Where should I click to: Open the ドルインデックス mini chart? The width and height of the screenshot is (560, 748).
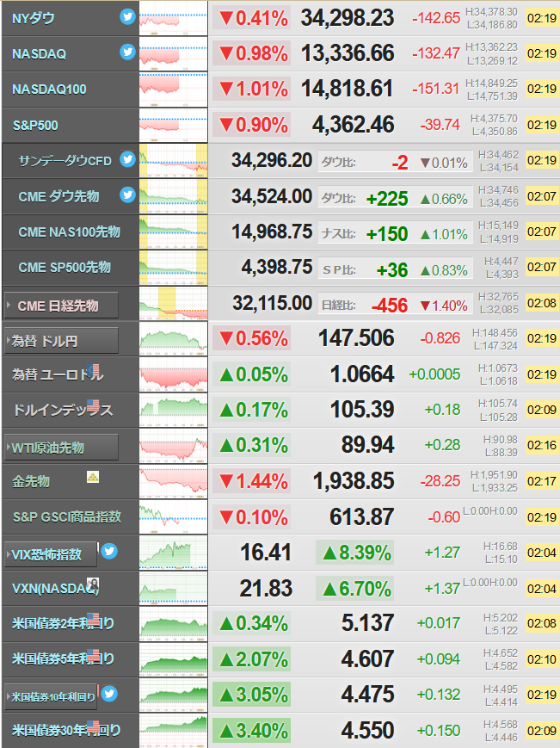coord(174,410)
